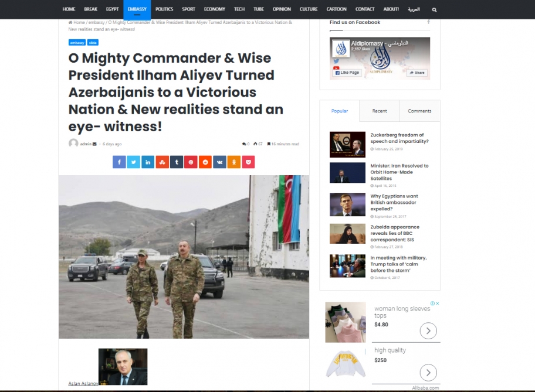Open Aslan Aslanov author photo thumbnail
The image size is (535, 392).
pos(123,367)
